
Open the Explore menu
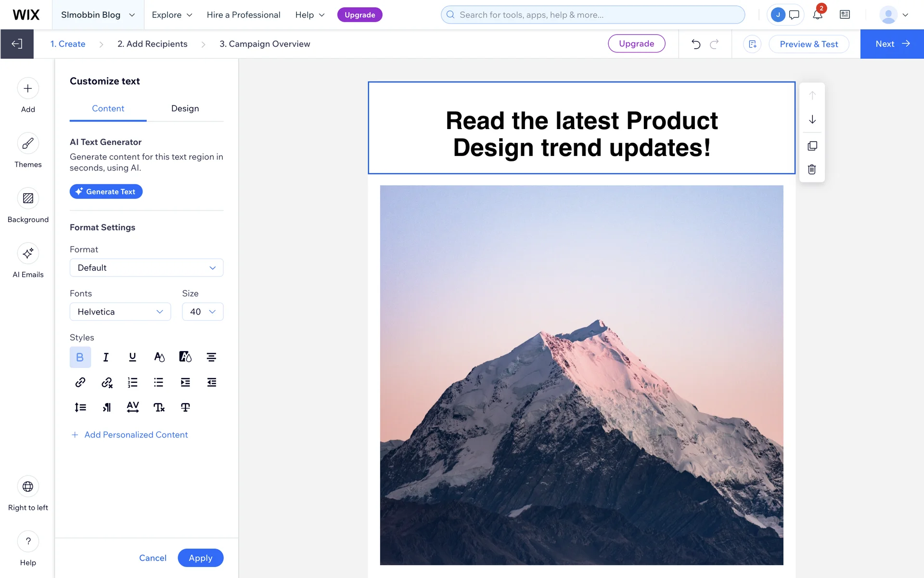(172, 15)
